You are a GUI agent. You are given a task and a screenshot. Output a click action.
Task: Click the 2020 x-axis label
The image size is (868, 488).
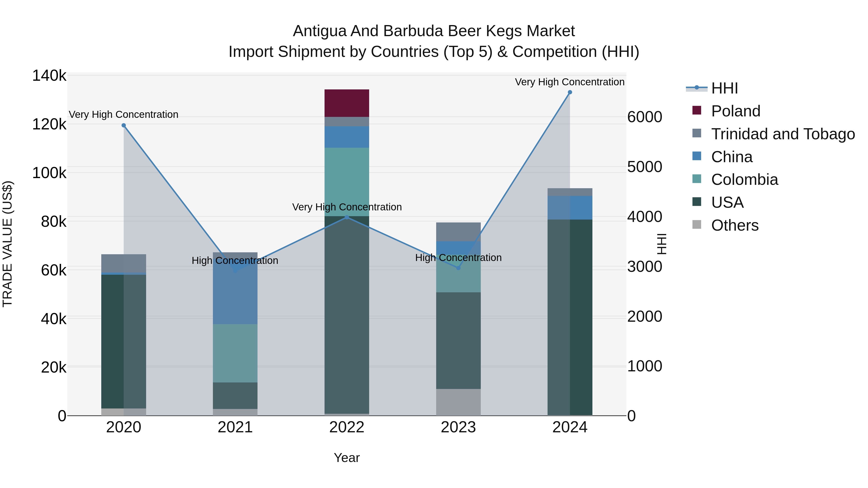click(x=124, y=427)
